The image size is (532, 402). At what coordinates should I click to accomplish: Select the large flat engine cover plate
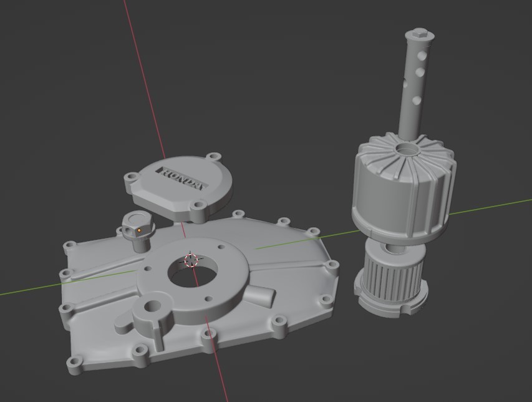tap(200, 292)
